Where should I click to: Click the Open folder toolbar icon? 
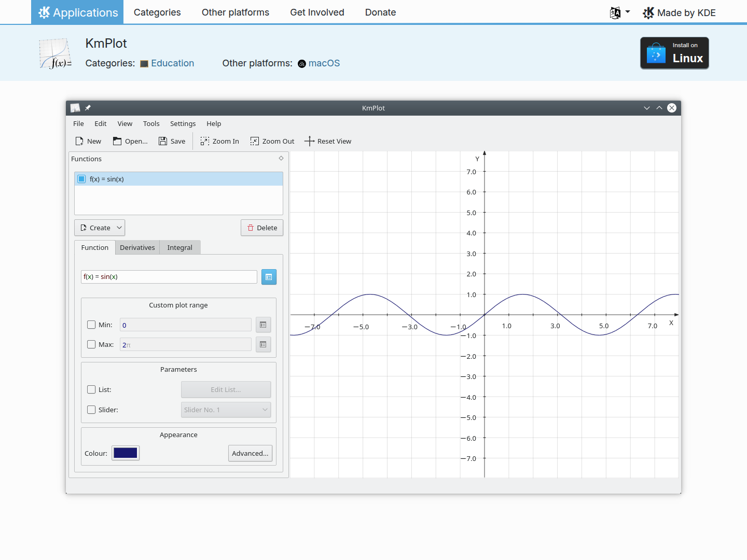coord(117,141)
